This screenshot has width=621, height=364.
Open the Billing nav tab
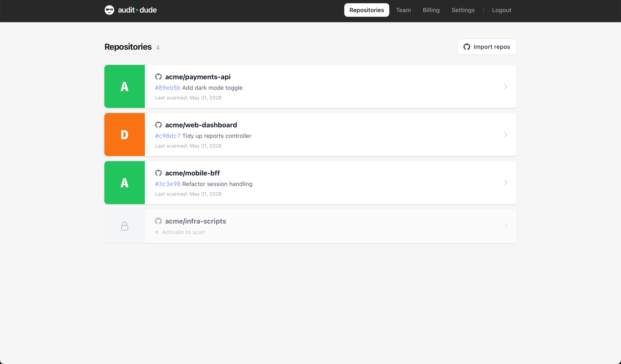[431, 10]
